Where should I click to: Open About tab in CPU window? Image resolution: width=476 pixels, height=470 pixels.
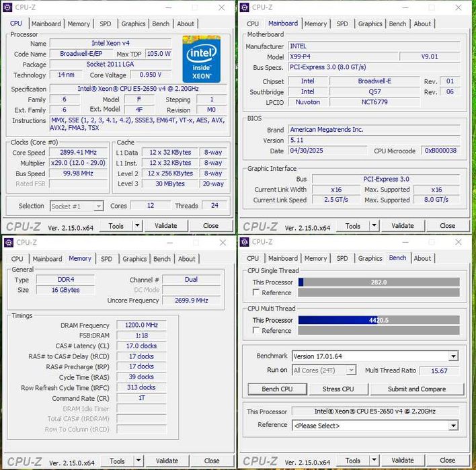[186, 24]
